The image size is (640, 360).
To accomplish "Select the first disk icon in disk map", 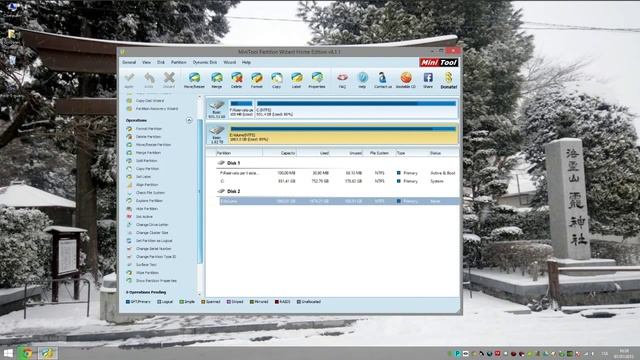I will (217, 109).
